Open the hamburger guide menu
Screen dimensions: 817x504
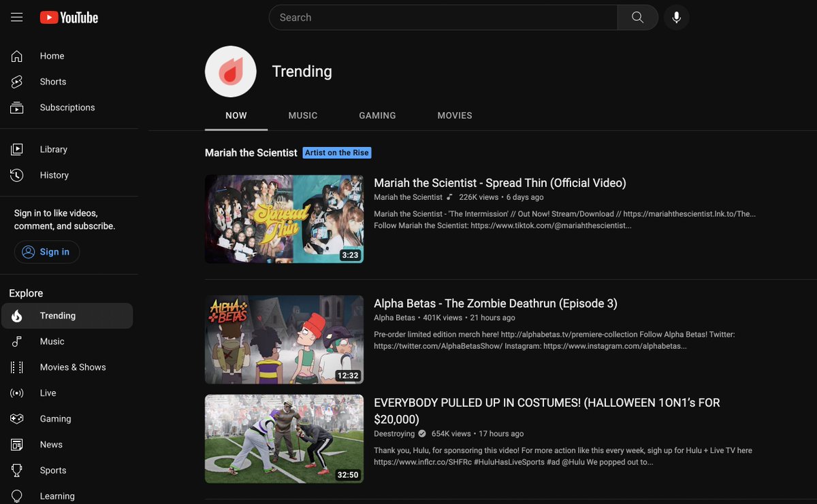coord(17,18)
